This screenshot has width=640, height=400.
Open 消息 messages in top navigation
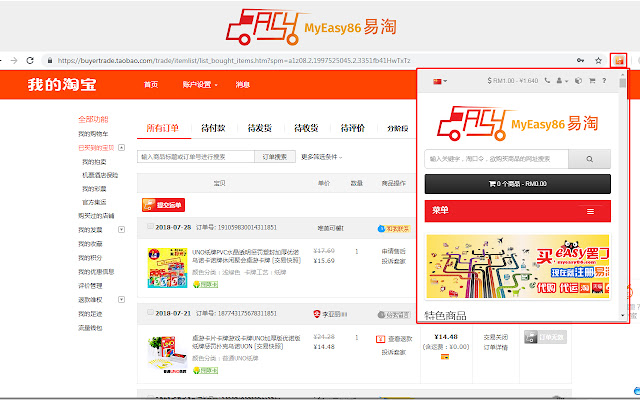click(242, 84)
